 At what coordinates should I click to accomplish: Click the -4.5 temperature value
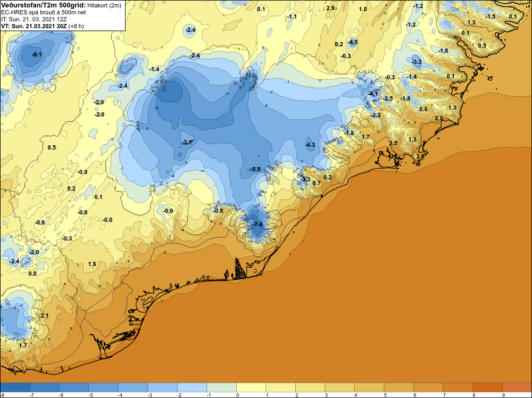[x=353, y=43]
